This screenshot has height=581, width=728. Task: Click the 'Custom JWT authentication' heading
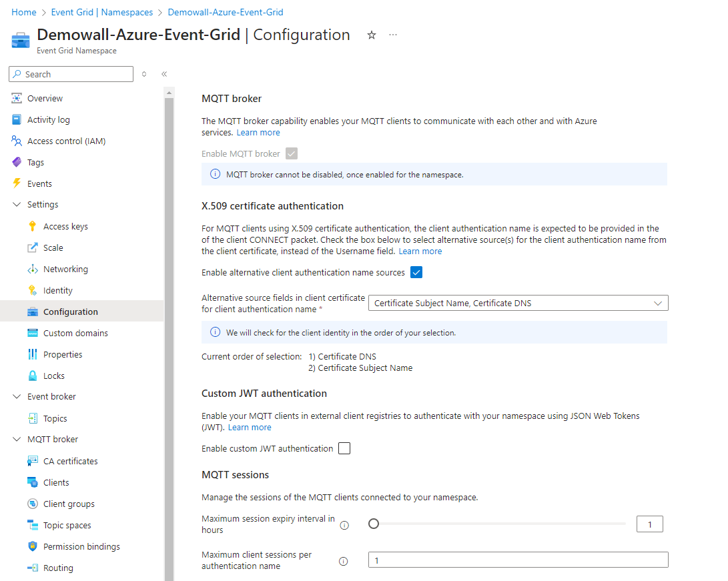264,394
